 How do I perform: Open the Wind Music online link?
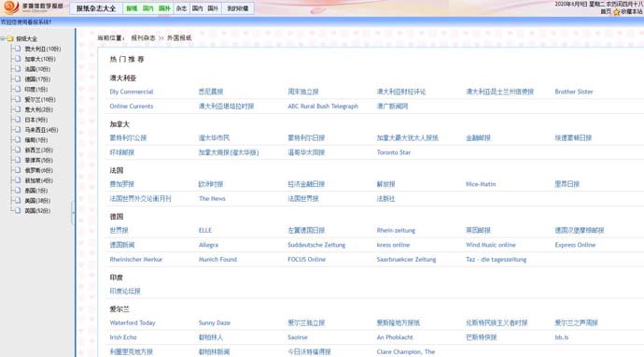coord(490,245)
